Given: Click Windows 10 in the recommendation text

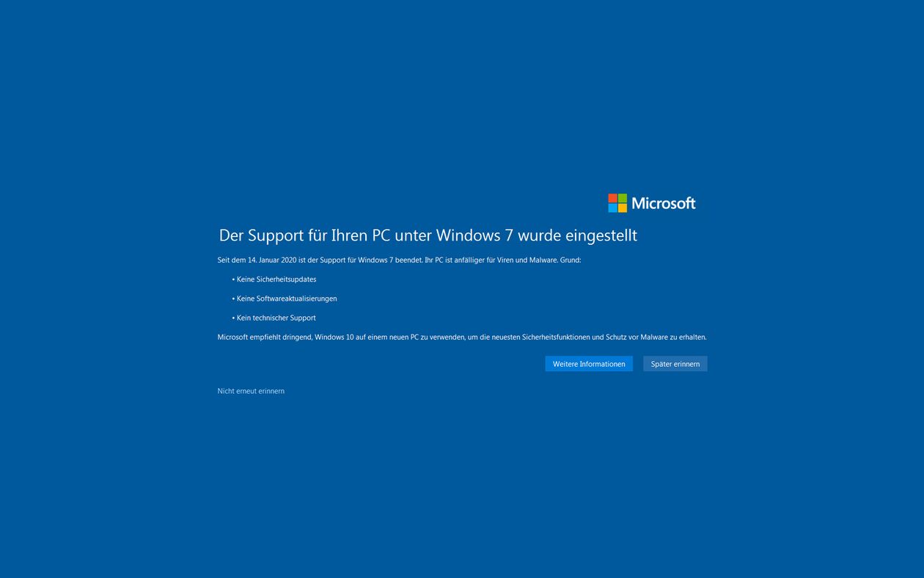Looking at the screenshot, I should (334, 337).
